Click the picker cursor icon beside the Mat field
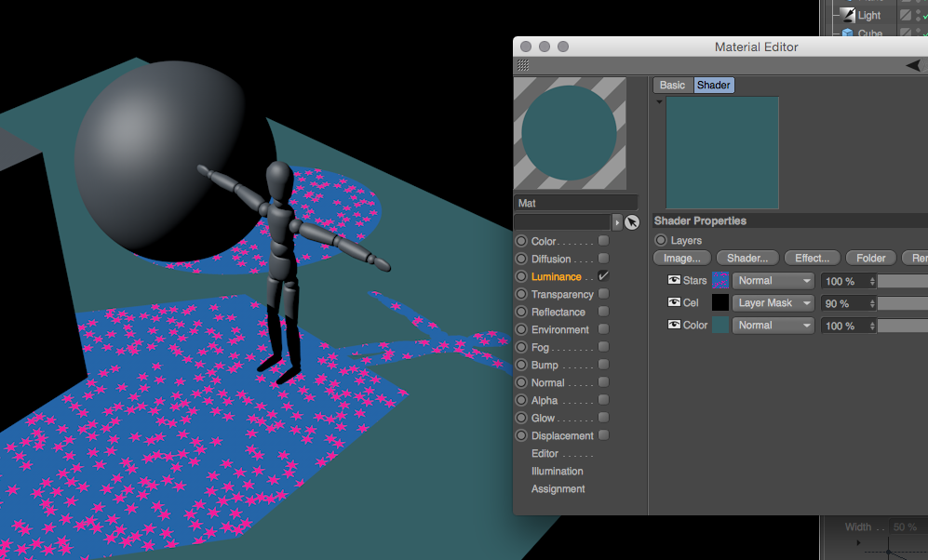Image resolution: width=928 pixels, height=560 pixels. pyautogui.click(x=631, y=222)
